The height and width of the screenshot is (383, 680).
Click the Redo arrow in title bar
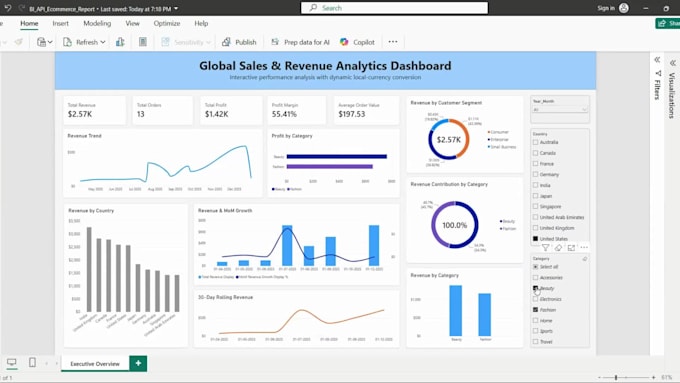[x=21, y=8]
